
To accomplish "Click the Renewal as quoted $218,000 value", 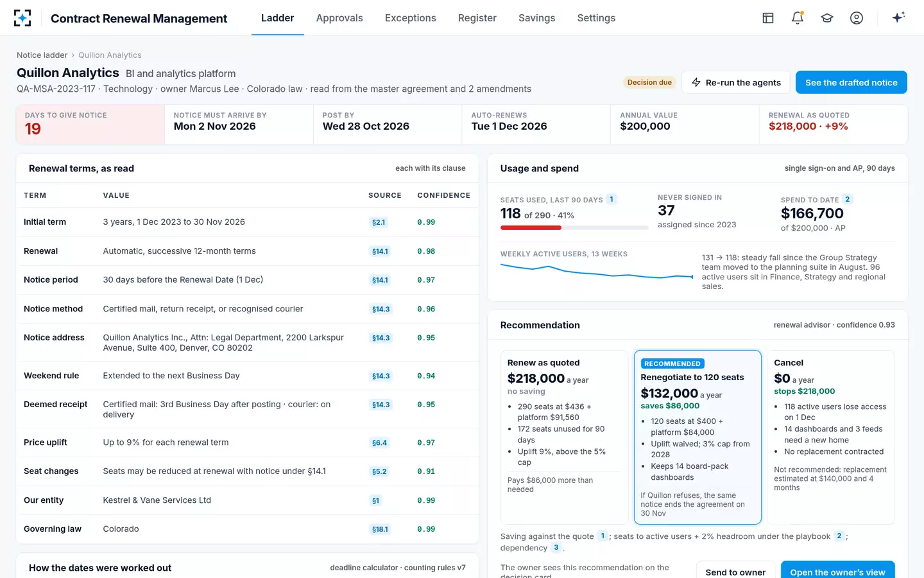I will click(808, 126).
